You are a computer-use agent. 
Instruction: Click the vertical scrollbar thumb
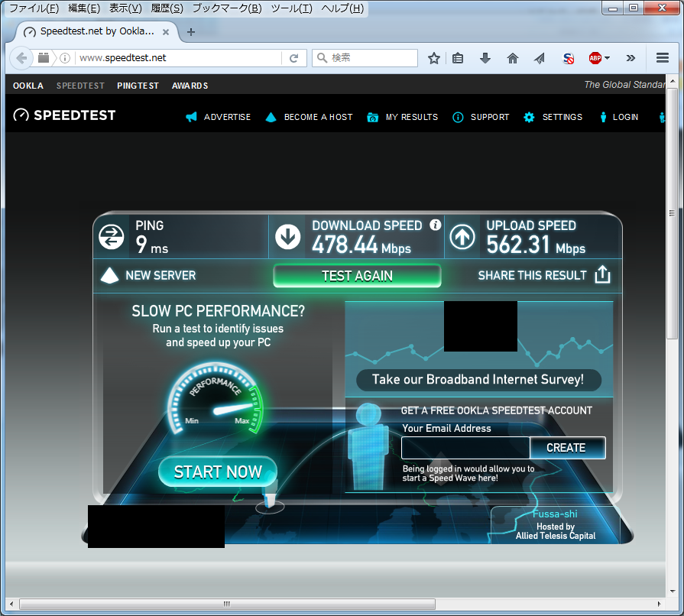(672, 214)
